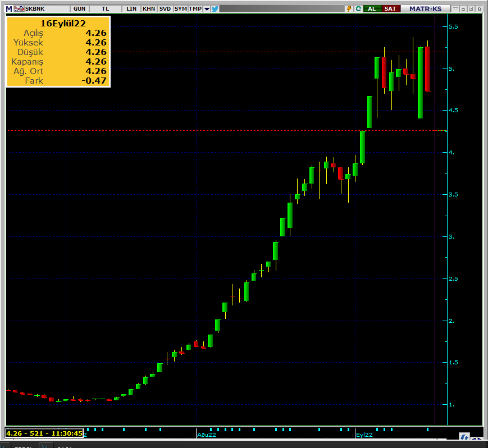This screenshot has width=488, height=448.
Task: Click the Matriks M logo icon
Action: tap(9, 9)
